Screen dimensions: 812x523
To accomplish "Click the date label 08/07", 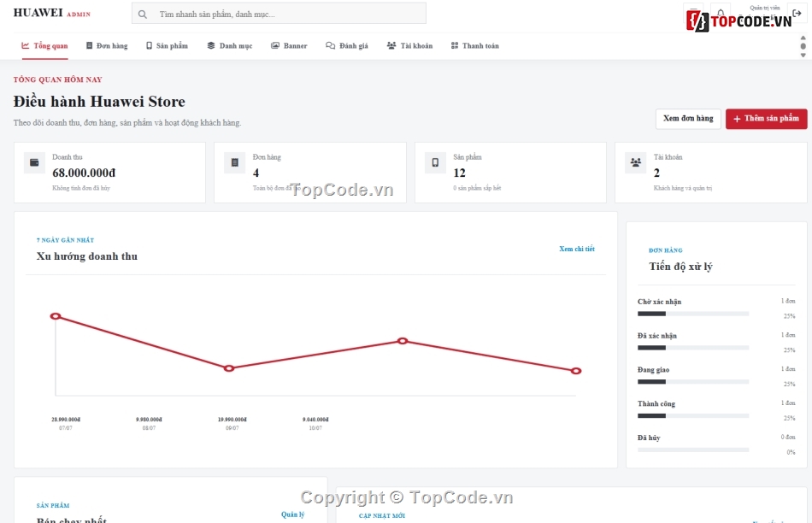I will tap(149, 428).
